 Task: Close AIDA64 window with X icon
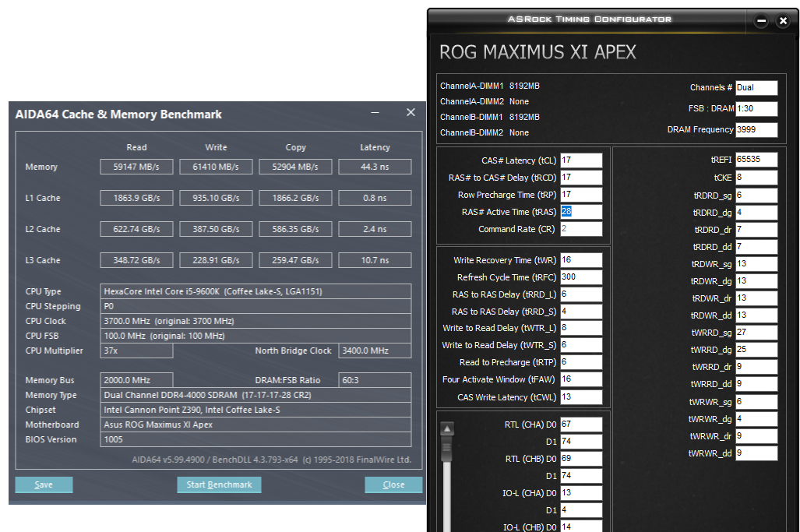pyautogui.click(x=411, y=112)
